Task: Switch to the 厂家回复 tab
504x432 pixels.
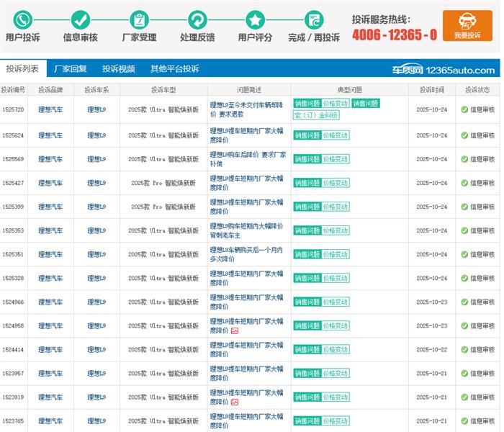Action: pos(71,69)
